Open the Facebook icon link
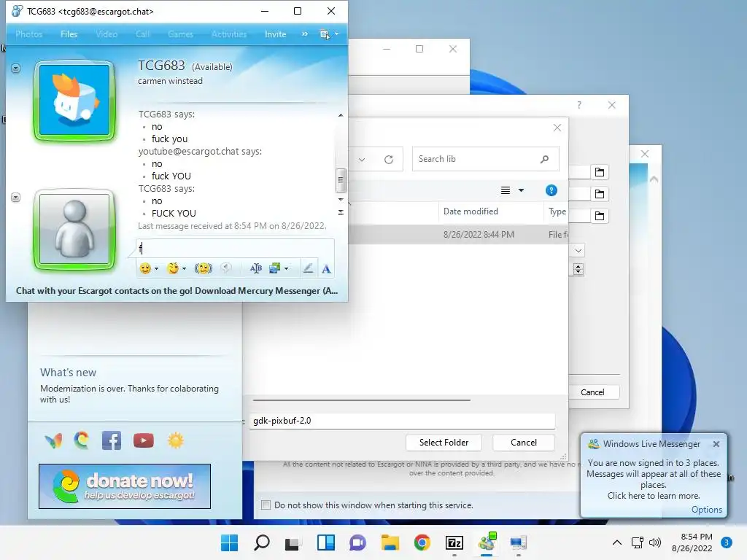Screen dimensions: 747x560 112,440
